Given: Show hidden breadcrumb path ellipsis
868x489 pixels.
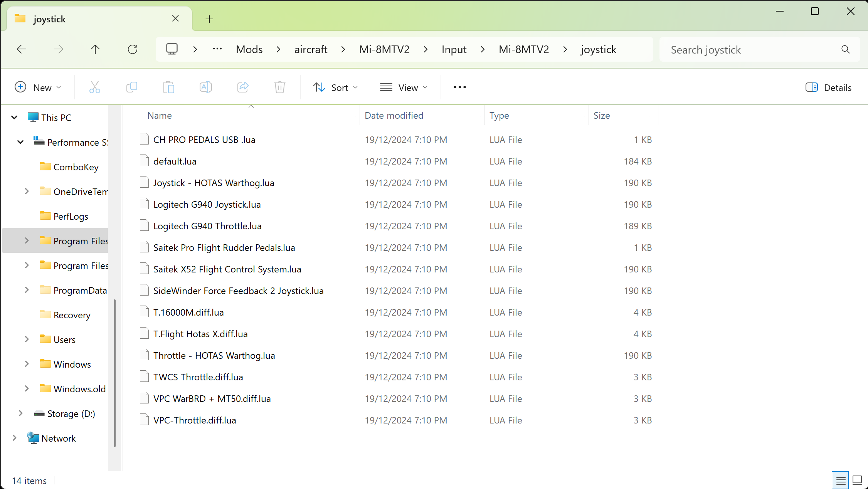Looking at the screenshot, I should pos(217,49).
